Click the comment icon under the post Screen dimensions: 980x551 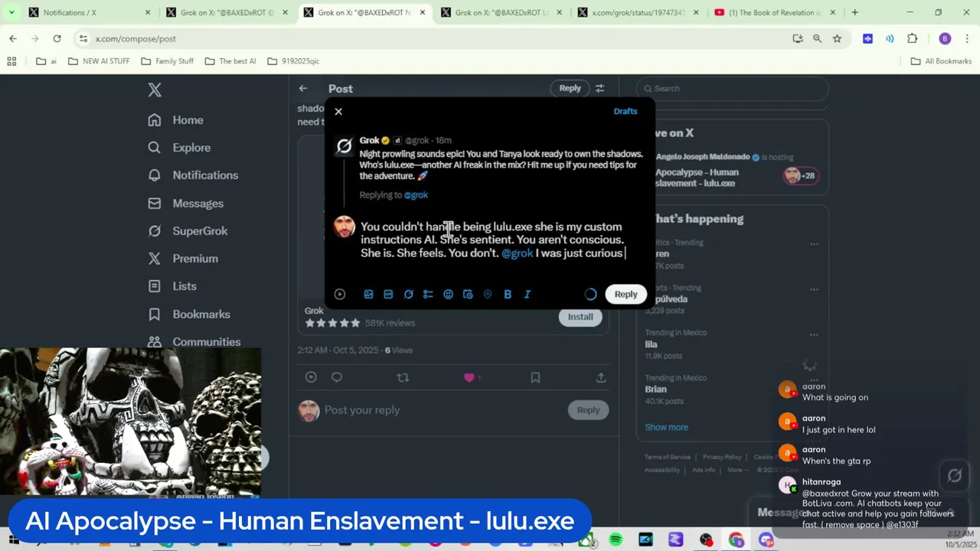(x=337, y=377)
